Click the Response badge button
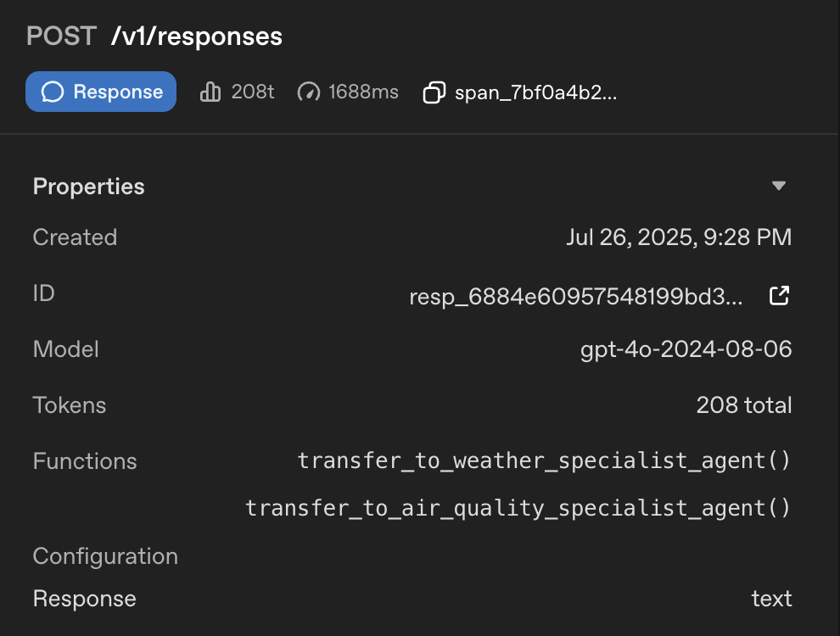Screen dimensions: 840x636 click(x=101, y=92)
